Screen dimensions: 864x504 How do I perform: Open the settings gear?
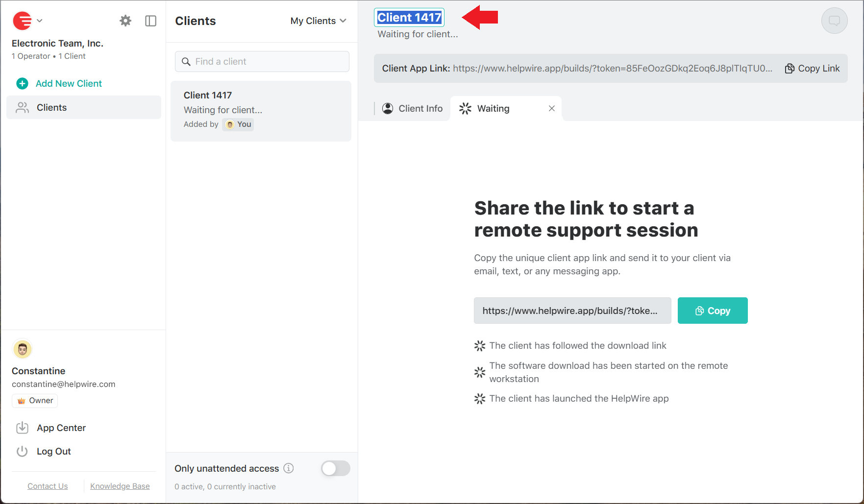point(125,21)
